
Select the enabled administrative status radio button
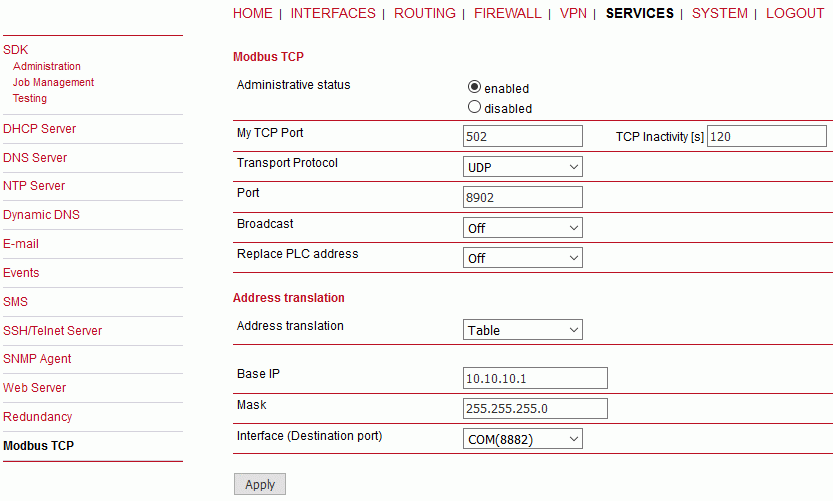(x=474, y=87)
